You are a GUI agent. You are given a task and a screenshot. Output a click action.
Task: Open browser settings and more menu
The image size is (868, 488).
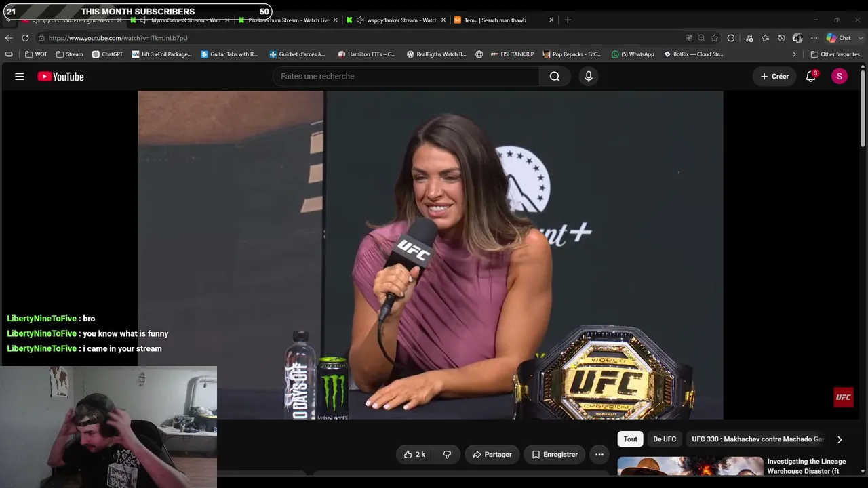[814, 38]
